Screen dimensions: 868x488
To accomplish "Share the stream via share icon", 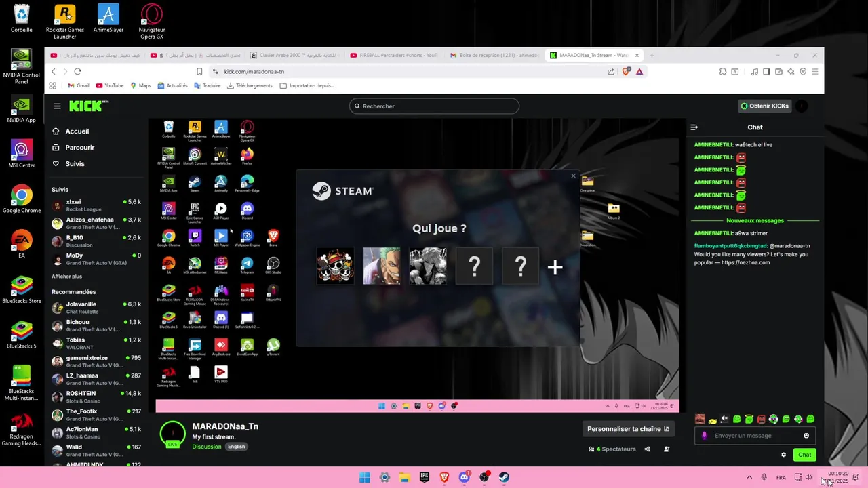I will pos(647,449).
